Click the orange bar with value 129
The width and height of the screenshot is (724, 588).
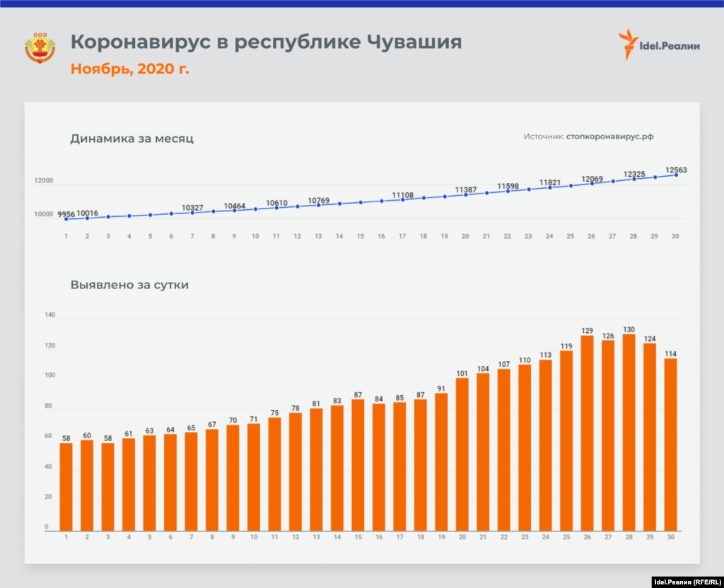(x=587, y=433)
